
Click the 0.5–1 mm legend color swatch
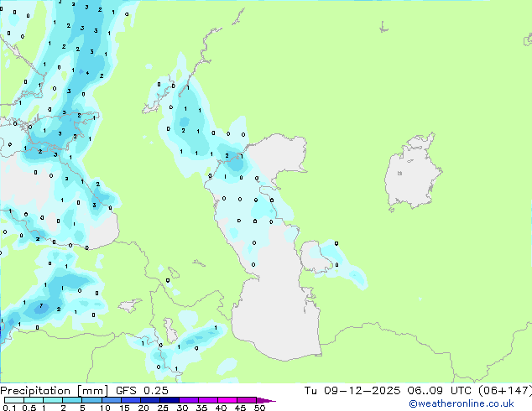[34, 400]
